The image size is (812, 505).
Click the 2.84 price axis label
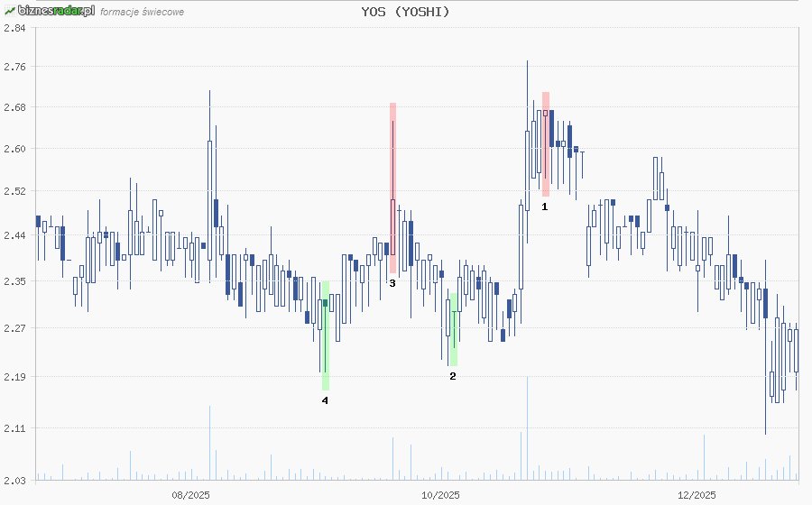click(15, 28)
